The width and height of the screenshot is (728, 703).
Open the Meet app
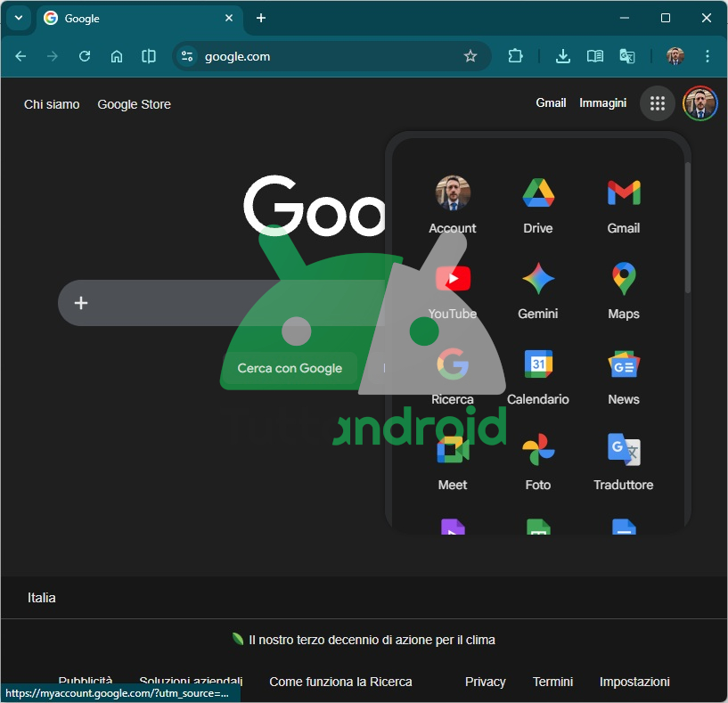coord(452,462)
